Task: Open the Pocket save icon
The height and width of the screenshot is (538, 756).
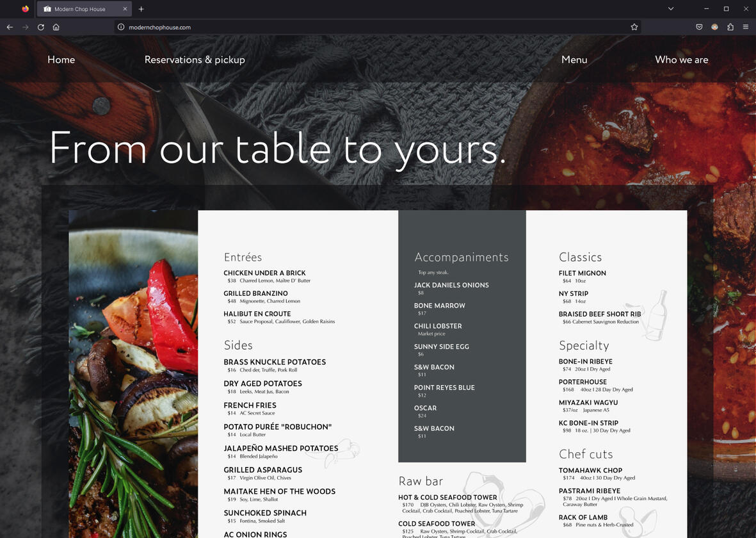Action: [699, 27]
